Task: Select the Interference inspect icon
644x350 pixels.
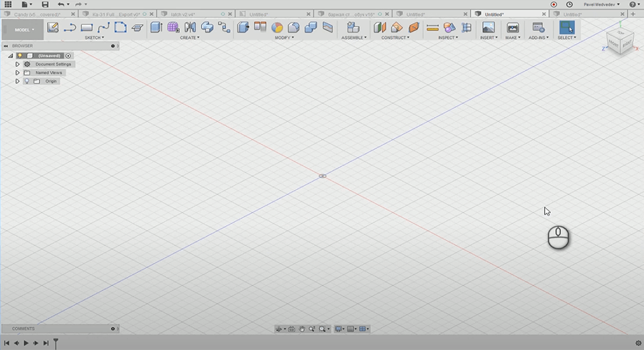Action: pyautogui.click(x=449, y=27)
